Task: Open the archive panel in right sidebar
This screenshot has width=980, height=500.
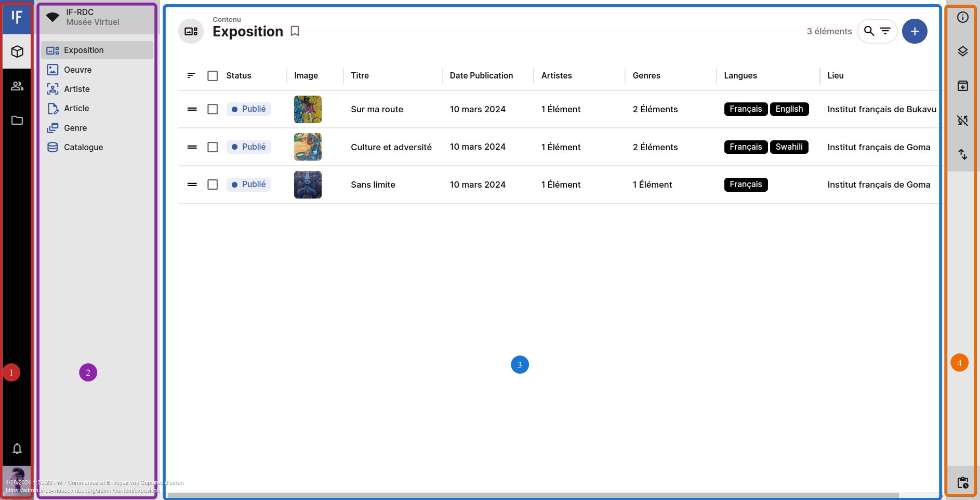Action: (x=963, y=86)
